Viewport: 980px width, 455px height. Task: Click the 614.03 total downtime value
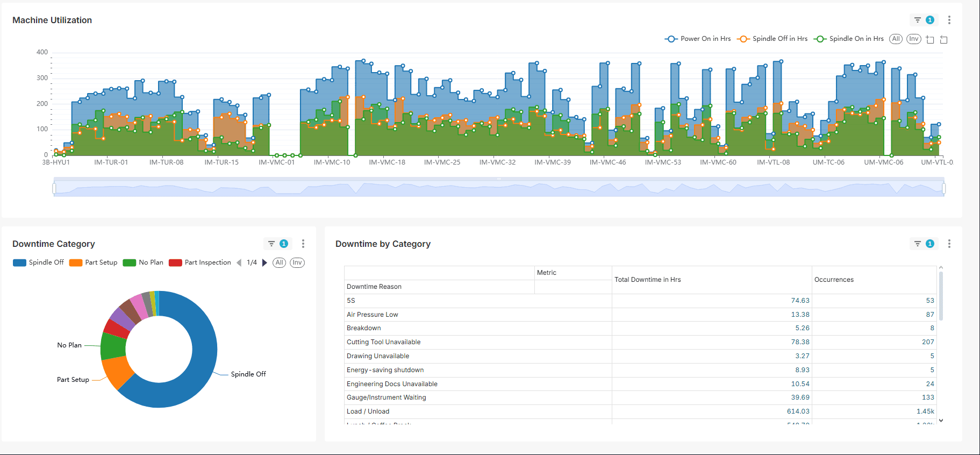point(798,411)
